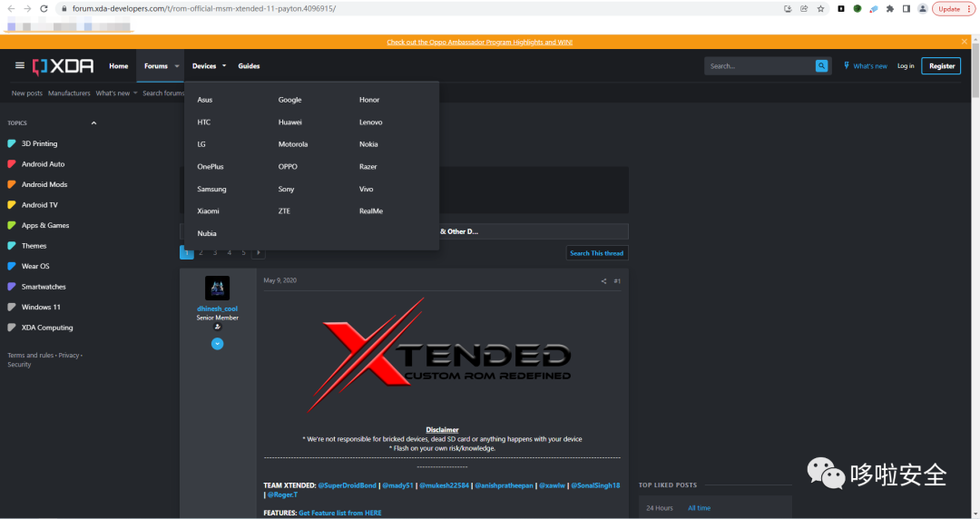Viewport: 980px width, 519px height.
Task: Go to next page with the pagination arrow
Action: coord(258,252)
